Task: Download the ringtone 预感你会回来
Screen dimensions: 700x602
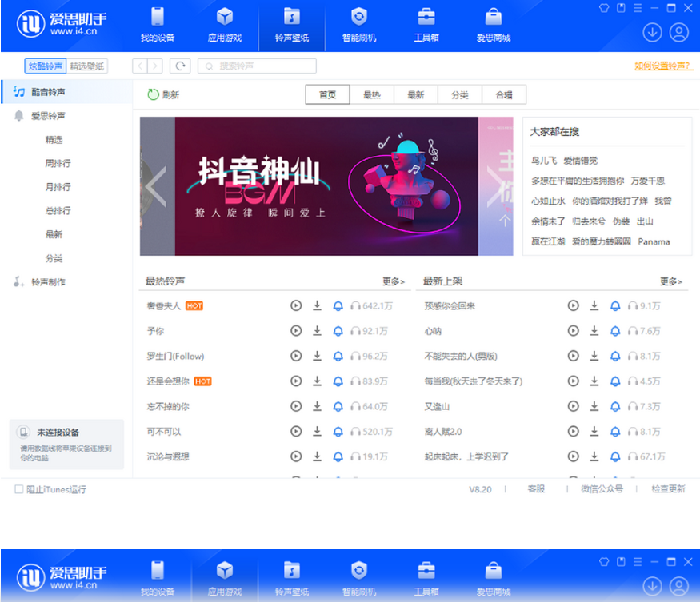Action: [594, 305]
